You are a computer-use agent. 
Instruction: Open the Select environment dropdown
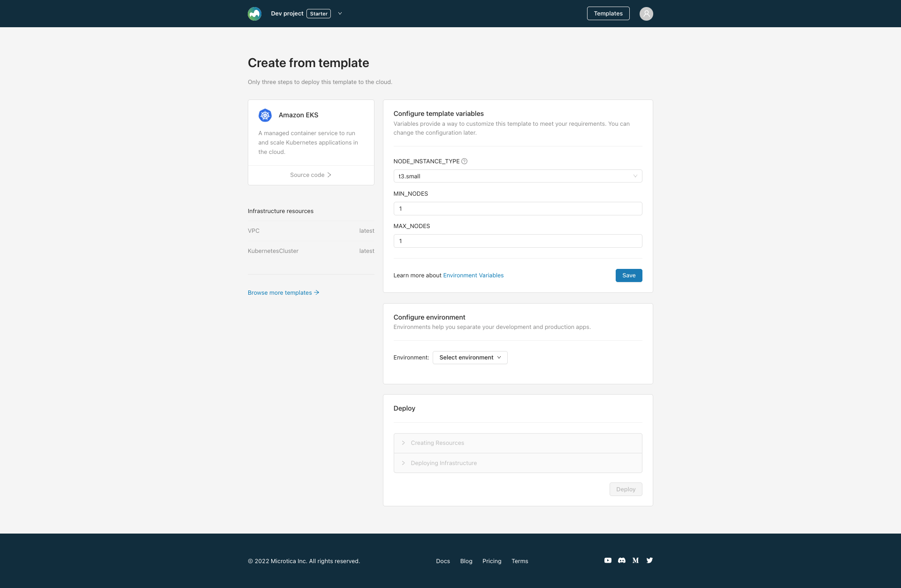point(470,358)
